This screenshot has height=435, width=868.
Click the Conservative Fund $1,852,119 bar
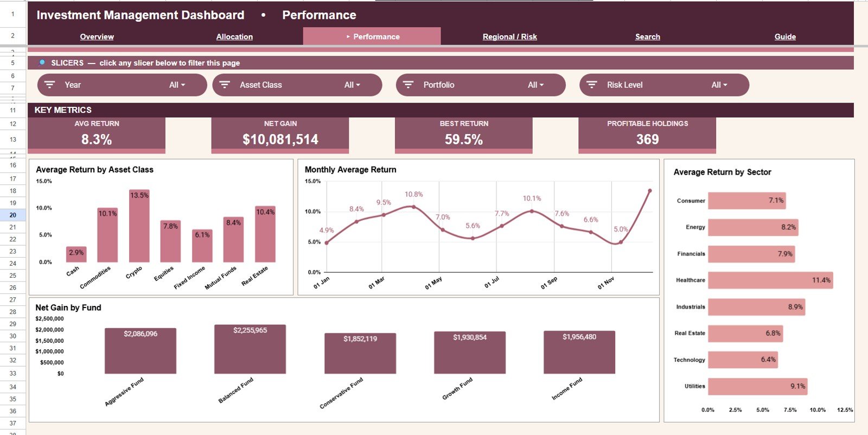click(x=360, y=354)
